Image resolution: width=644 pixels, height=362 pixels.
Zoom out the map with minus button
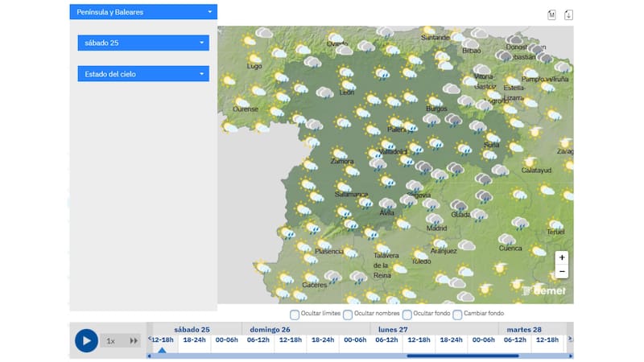pos(562,271)
